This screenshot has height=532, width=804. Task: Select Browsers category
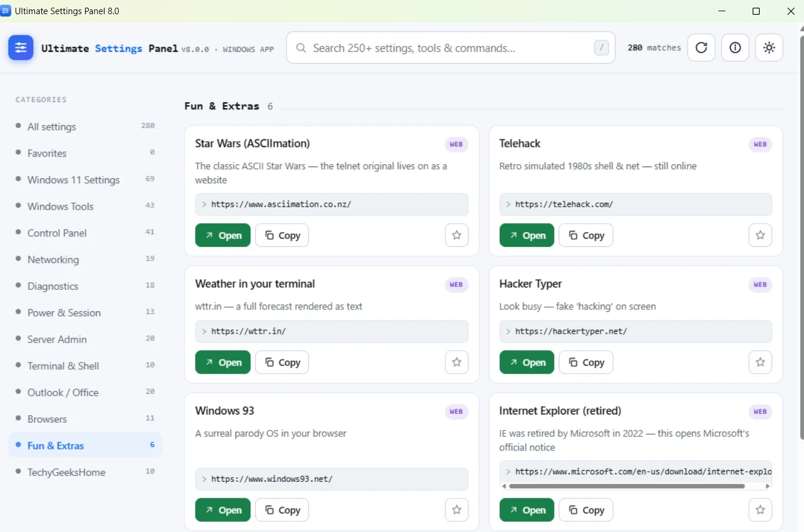click(85, 419)
